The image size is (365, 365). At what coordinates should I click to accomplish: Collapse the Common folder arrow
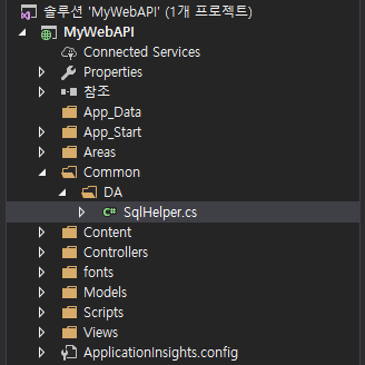43,173
